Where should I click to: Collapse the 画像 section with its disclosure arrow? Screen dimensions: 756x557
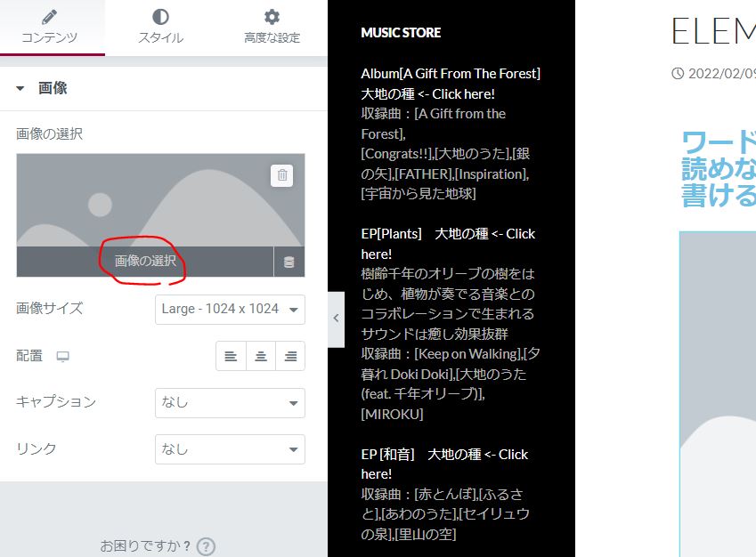[x=20, y=87]
